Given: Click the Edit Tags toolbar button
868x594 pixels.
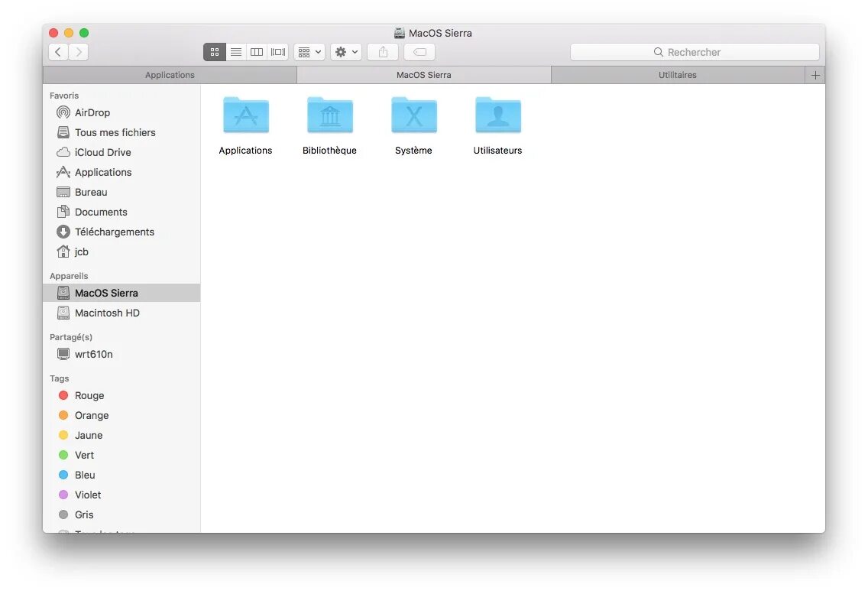Looking at the screenshot, I should [419, 52].
